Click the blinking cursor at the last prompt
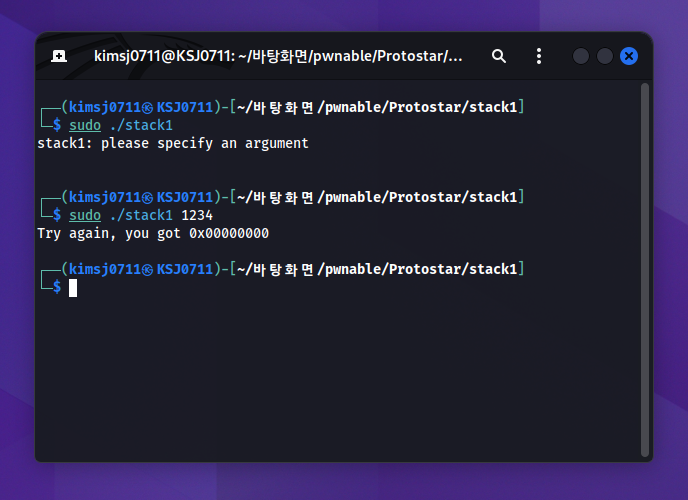Screen dimensions: 688x500 pos(73,288)
